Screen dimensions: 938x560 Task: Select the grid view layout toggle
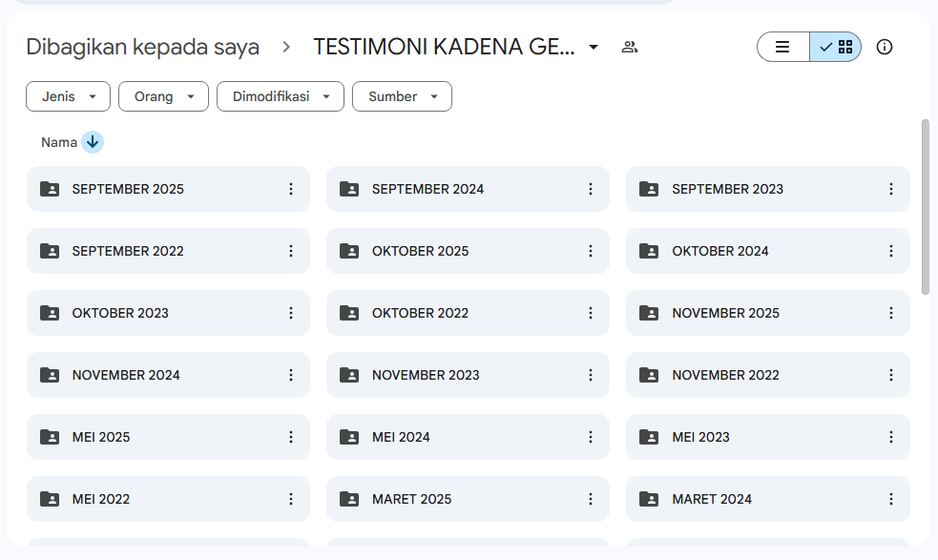click(x=836, y=46)
